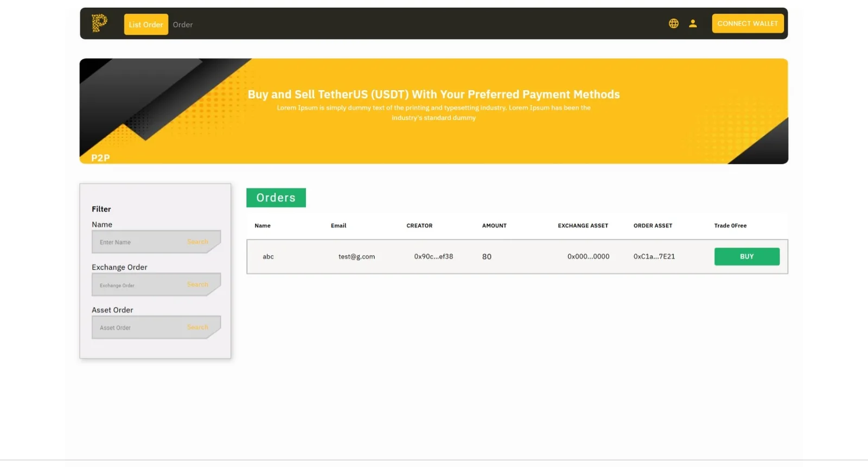Click the email test@g.com
The image size is (868, 467).
coord(356,256)
